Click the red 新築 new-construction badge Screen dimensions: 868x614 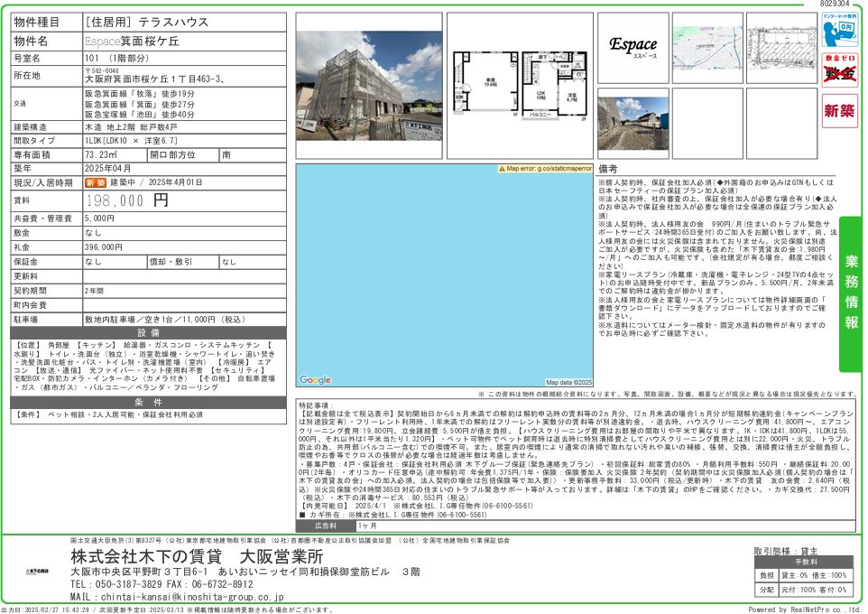(840, 111)
